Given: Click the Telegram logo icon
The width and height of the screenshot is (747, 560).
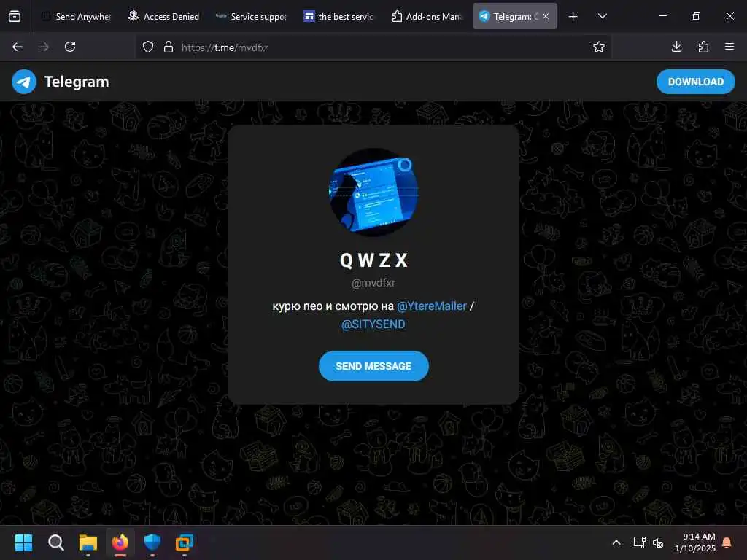Looking at the screenshot, I should (24, 82).
